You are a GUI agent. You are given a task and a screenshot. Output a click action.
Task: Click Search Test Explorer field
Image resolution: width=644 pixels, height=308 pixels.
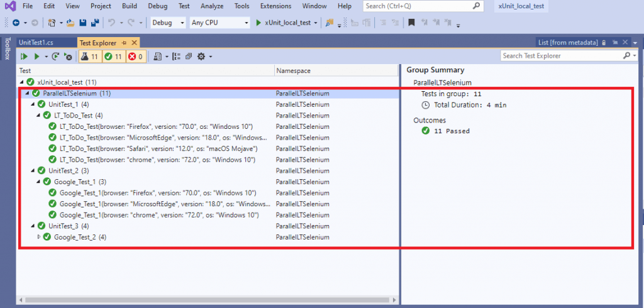[x=563, y=56]
